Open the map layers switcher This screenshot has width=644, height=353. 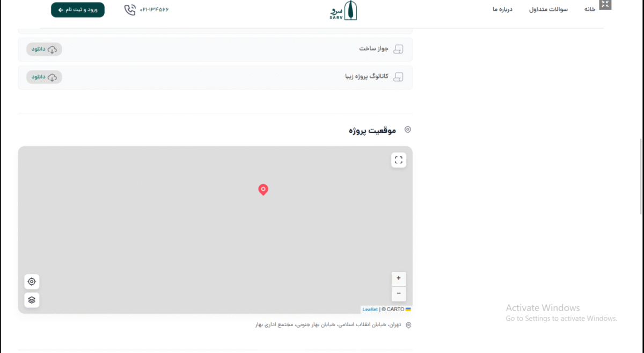click(32, 300)
